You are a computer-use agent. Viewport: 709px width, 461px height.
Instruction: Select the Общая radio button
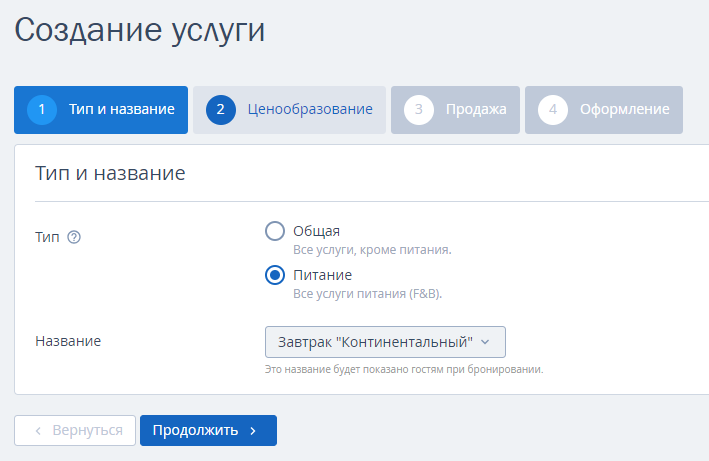275,231
